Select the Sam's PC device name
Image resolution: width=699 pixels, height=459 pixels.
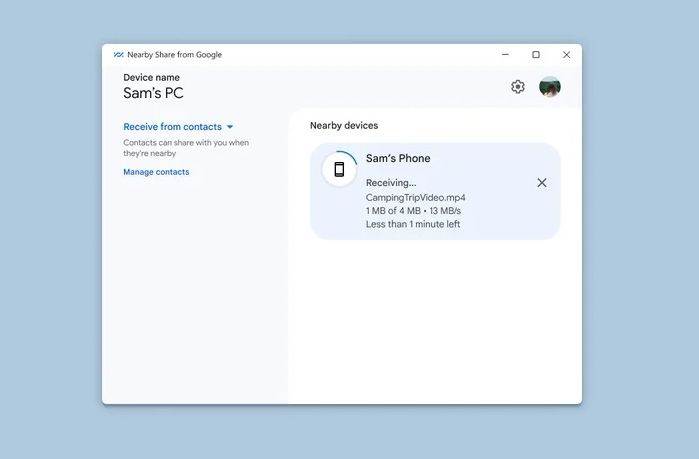[x=153, y=94]
